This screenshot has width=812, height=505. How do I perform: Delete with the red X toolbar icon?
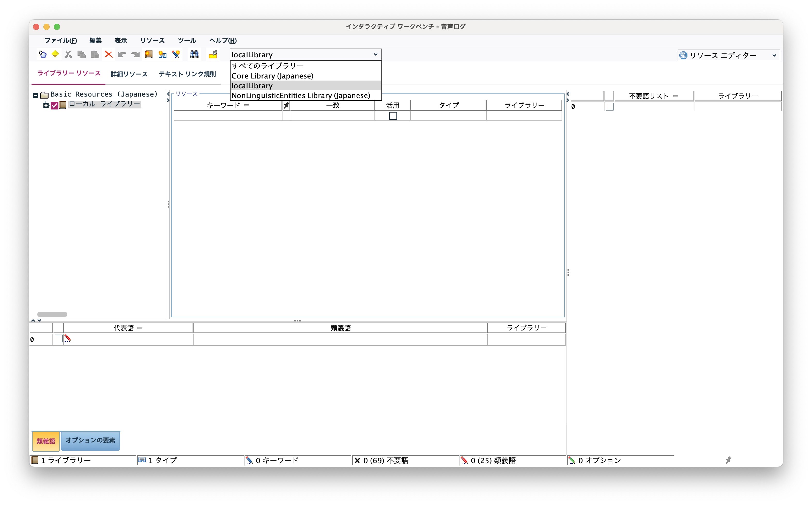[x=108, y=54]
